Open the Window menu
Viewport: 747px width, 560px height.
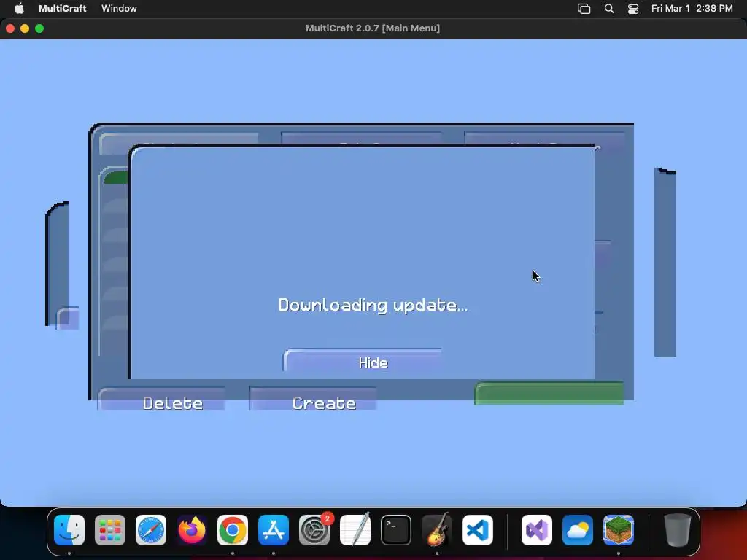tap(119, 8)
